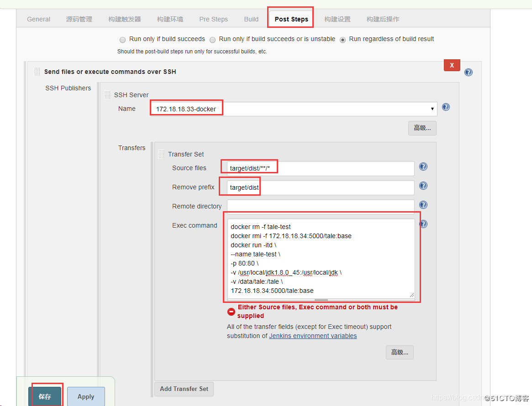Click the 'Transfers' label
Screen dimensions: 532x406
pos(132,148)
